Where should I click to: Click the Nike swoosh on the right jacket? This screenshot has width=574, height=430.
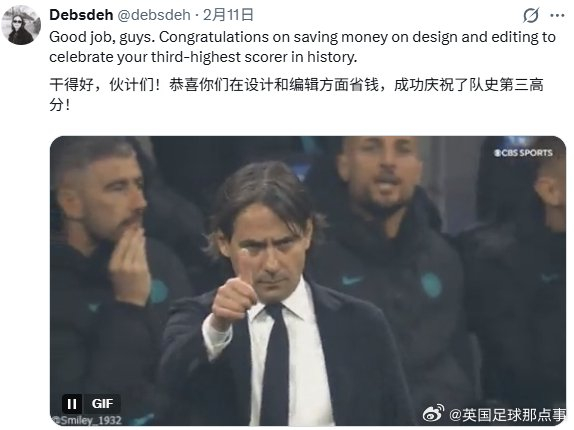point(351,281)
